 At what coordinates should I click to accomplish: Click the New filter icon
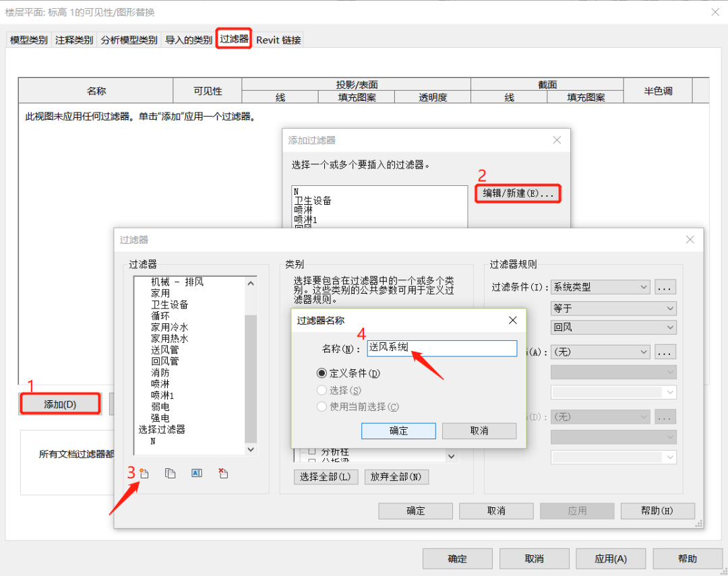coord(144,474)
